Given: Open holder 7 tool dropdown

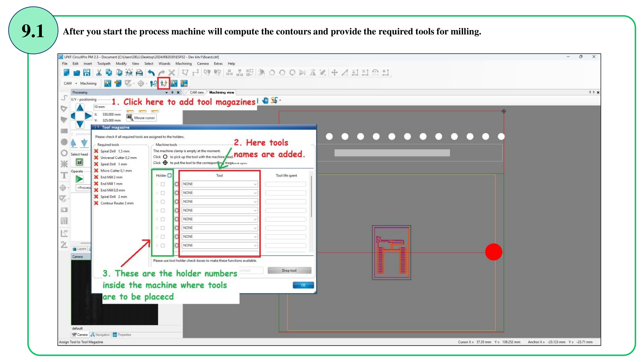Looking at the screenshot, I should pos(220,237).
